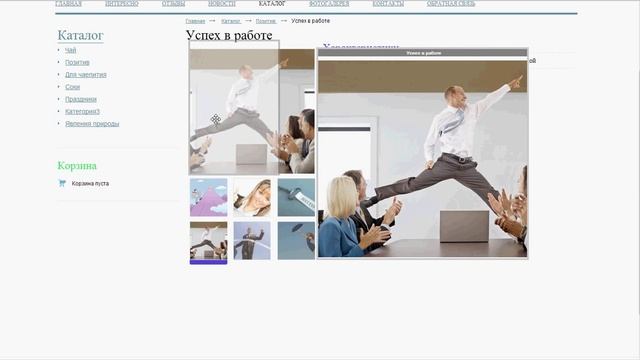640x360 pixels.
Task: Select the purple mountain thumbnail
Action: coord(209,198)
